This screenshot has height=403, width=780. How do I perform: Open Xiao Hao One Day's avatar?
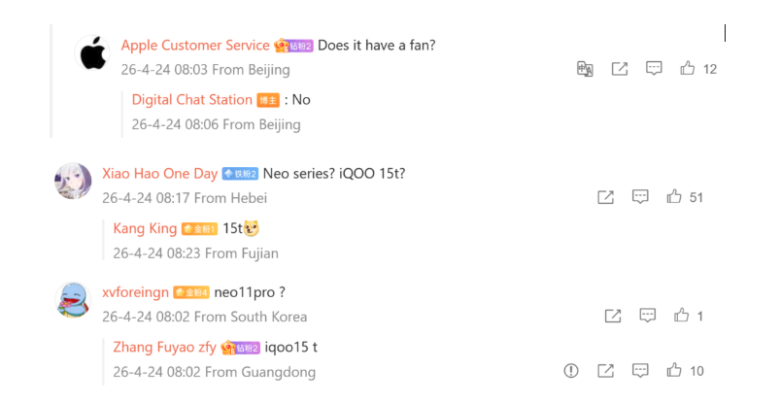coord(73,181)
